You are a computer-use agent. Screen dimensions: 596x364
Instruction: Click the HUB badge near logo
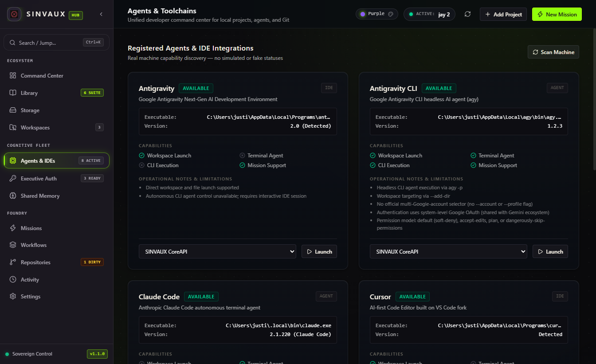click(76, 15)
